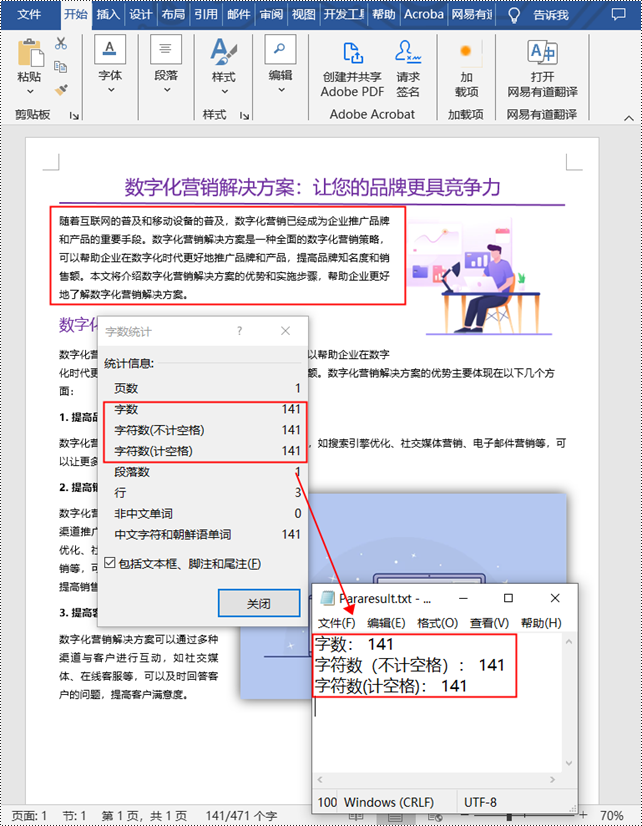Click the lightbulb Tell Me icon
The width and height of the screenshot is (642, 826).
point(513,15)
